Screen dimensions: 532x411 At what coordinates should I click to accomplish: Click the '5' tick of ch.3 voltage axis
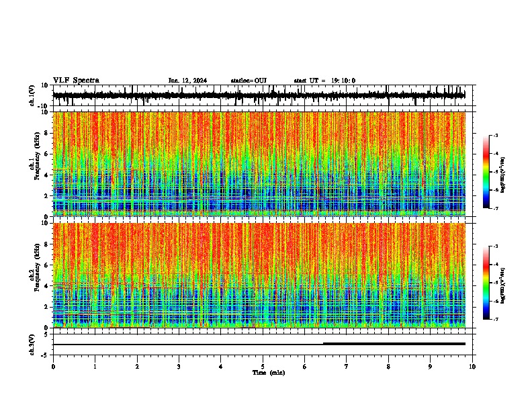click(x=47, y=334)
